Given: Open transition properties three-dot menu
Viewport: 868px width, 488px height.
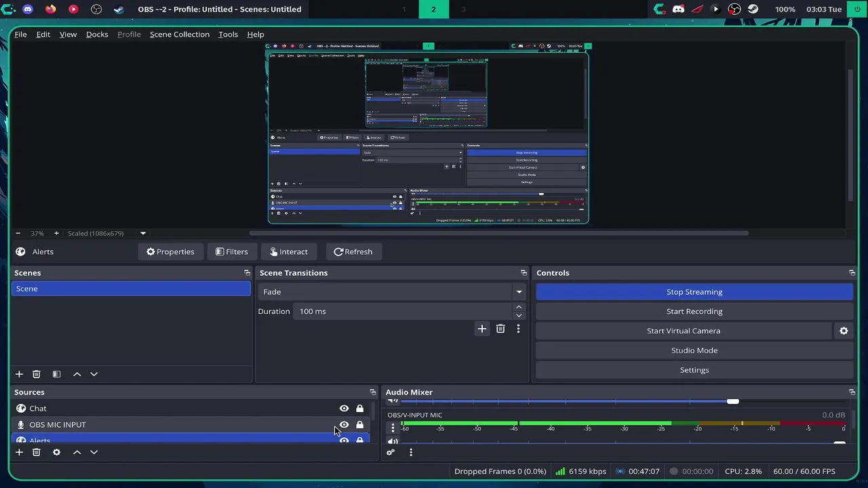Looking at the screenshot, I should 518,329.
